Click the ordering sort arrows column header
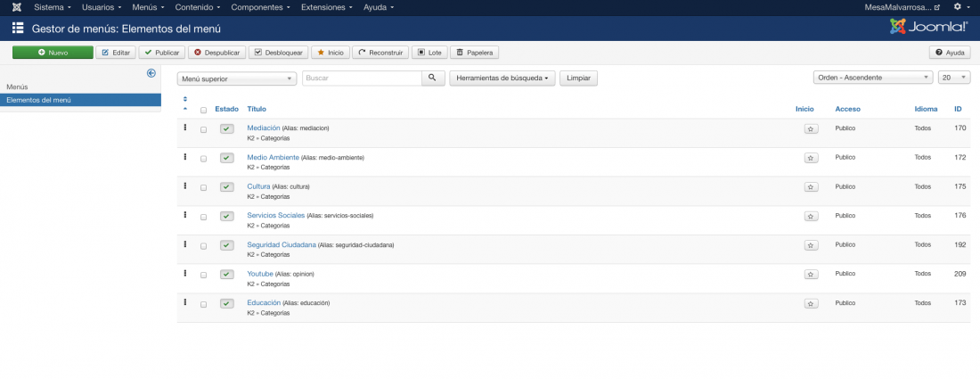980x379 pixels. (185, 103)
